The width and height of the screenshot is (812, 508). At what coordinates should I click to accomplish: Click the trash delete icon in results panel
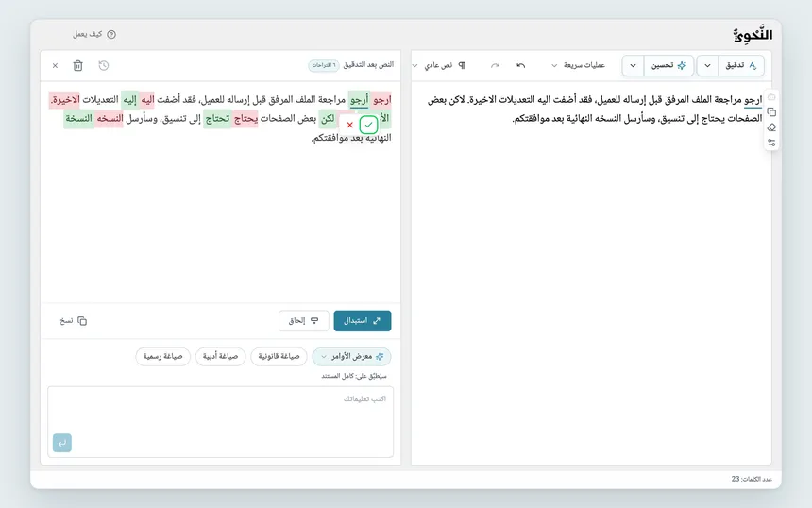[x=77, y=66]
